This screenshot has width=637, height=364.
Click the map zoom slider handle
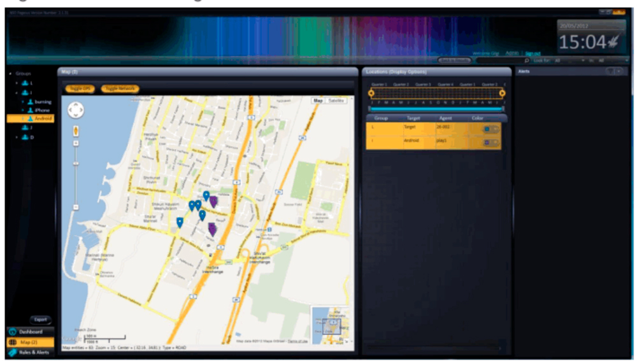pyautogui.click(x=76, y=164)
